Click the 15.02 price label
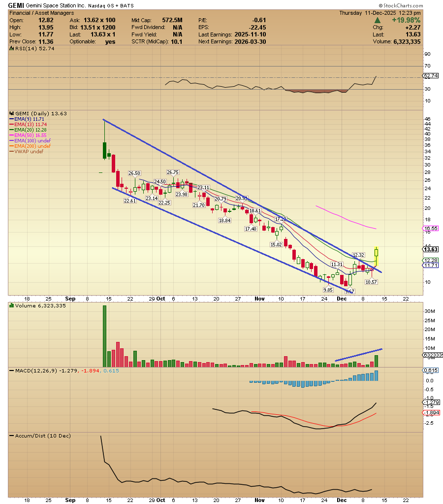443x504 pixels. click(x=276, y=244)
